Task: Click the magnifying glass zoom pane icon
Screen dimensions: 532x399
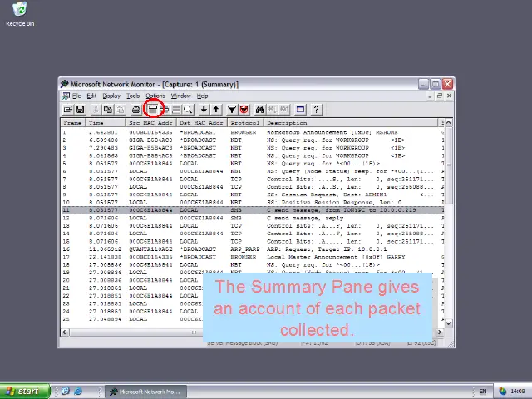Action: click(x=188, y=109)
